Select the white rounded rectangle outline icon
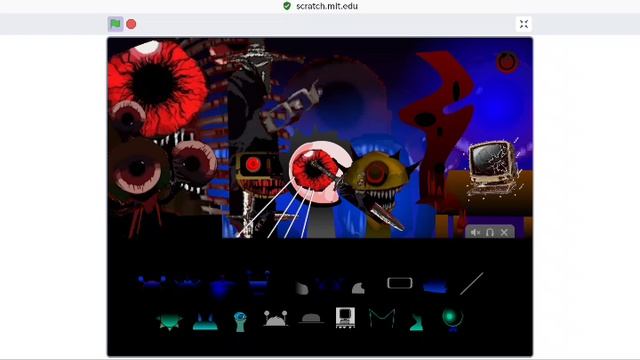Screen dimensions: 640x360 [400, 282]
